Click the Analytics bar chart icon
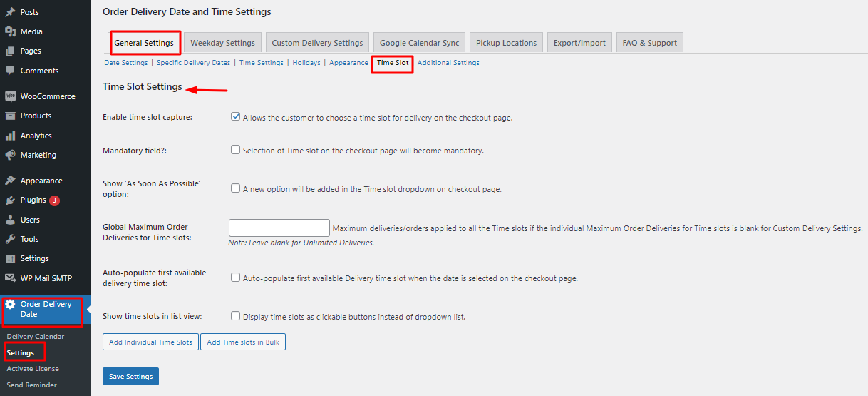Image resolution: width=868 pixels, height=396 pixels. coord(10,136)
